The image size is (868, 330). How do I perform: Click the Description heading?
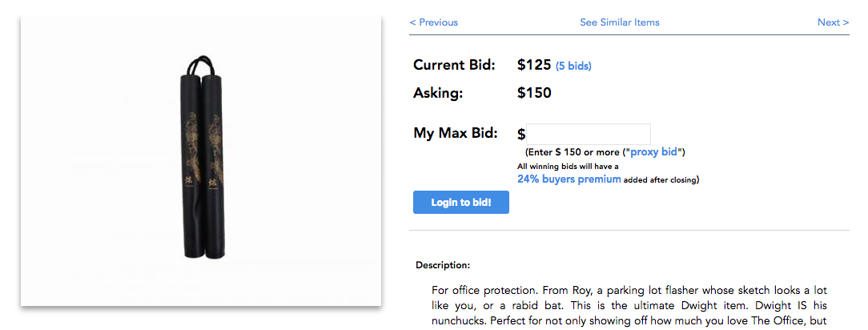click(x=443, y=265)
